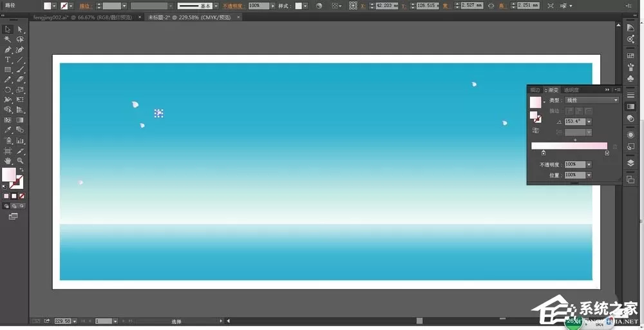This screenshot has height=330, width=644.
Task: Open the gradient 类型 type dropdown
Action: (592, 101)
